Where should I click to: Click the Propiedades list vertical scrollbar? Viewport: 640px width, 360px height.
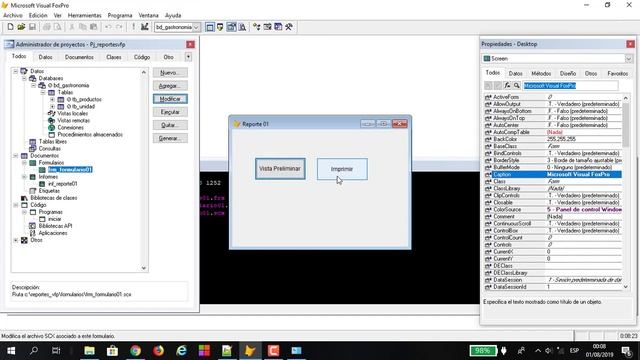pyautogui.click(x=626, y=192)
